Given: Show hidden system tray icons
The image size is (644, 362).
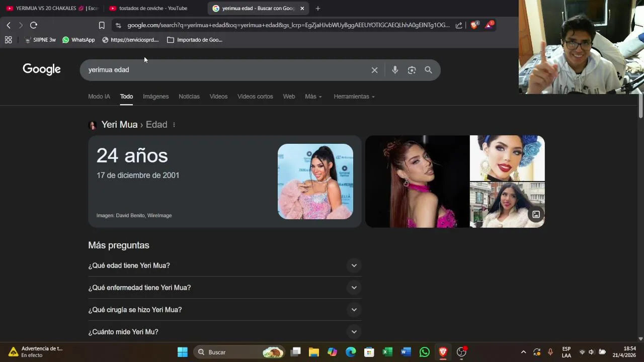Looking at the screenshot, I should 523,352.
